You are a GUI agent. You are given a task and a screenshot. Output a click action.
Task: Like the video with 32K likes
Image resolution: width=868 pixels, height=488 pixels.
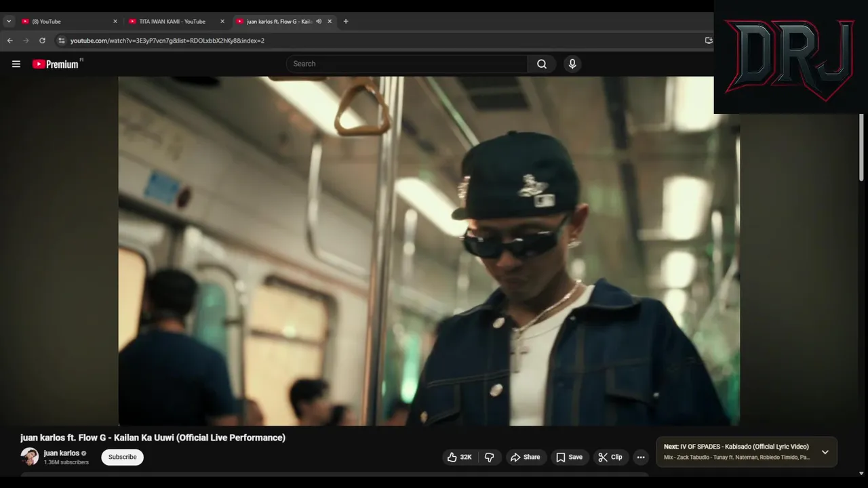click(x=460, y=457)
